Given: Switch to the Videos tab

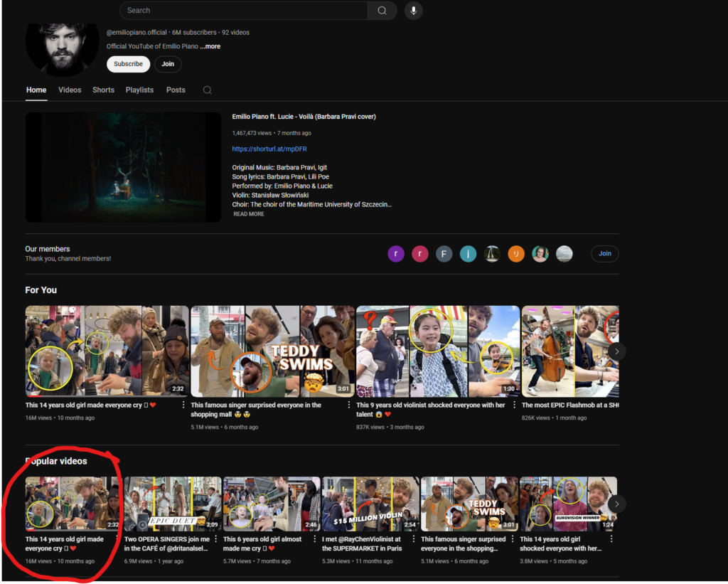Looking at the screenshot, I should click(70, 90).
